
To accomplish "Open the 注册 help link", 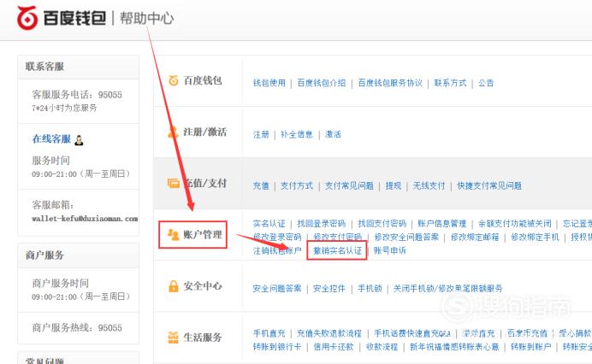I will click(x=261, y=134).
